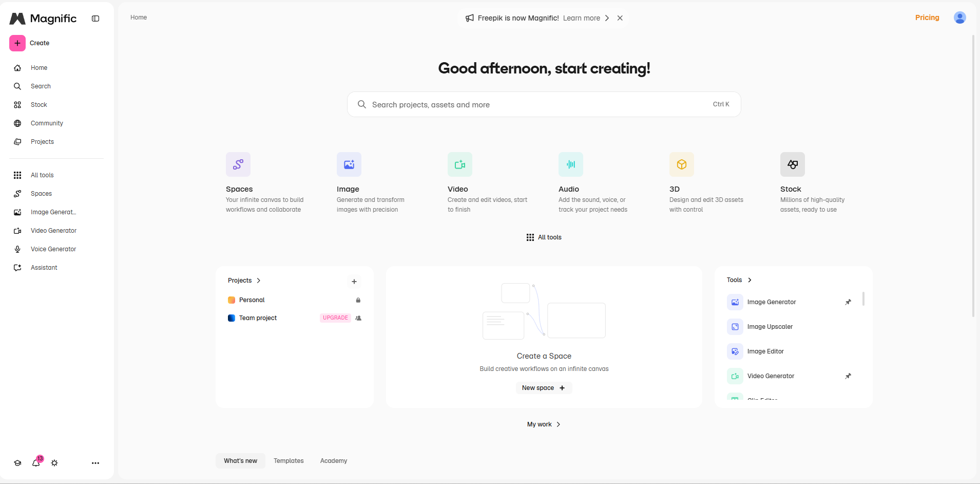The height and width of the screenshot is (484, 980).
Task: Click the Magnific logo
Action: coord(43,18)
